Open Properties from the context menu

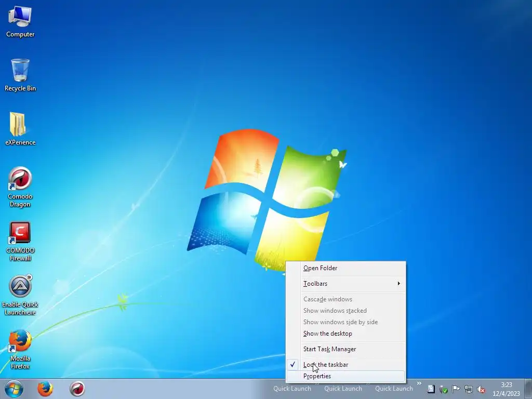click(x=345, y=376)
